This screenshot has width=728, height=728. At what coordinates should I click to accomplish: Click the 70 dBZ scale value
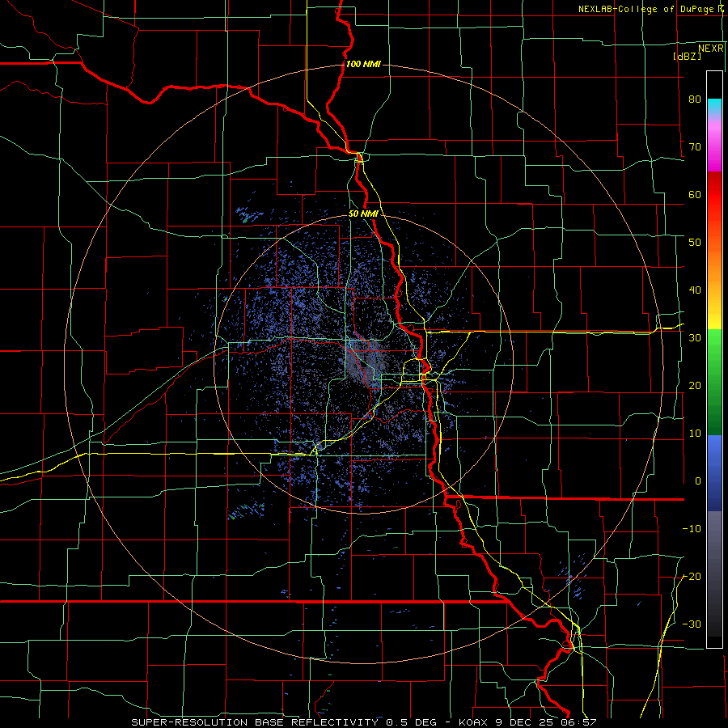695,146
